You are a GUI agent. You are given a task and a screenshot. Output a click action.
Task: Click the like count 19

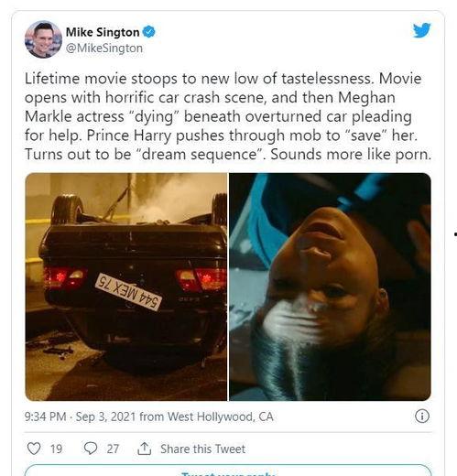click(56, 449)
